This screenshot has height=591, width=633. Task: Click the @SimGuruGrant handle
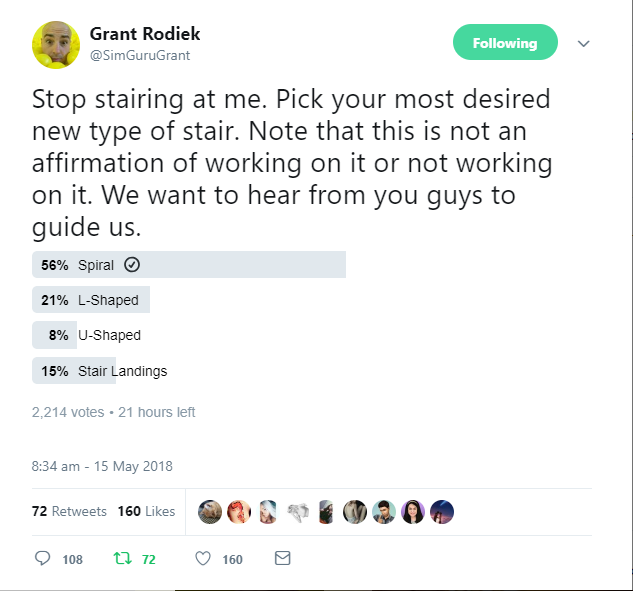click(x=140, y=55)
